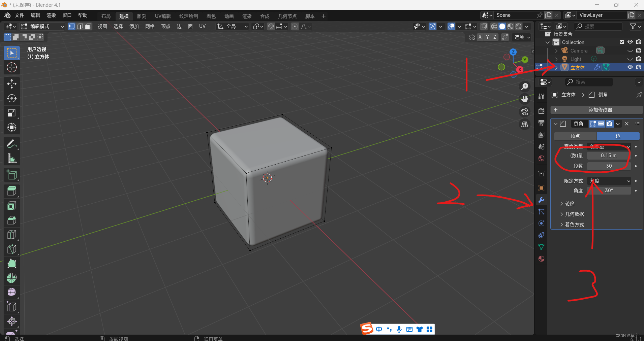Toggle X-ray display button
The image size is (644, 341).
[484, 26]
